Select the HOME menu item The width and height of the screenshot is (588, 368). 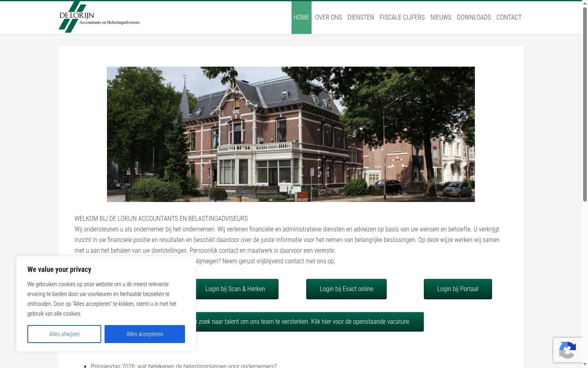tap(301, 17)
